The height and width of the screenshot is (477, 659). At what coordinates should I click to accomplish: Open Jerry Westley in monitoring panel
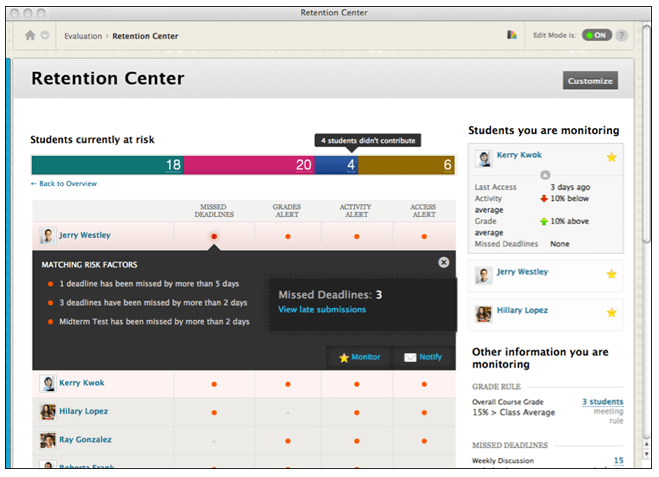coord(522,272)
